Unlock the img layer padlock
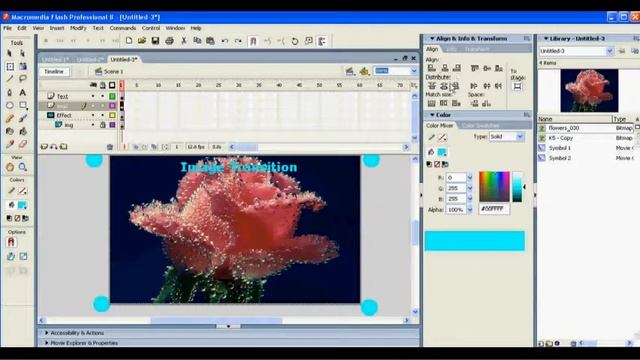This screenshot has width=640, height=360. coord(103,125)
